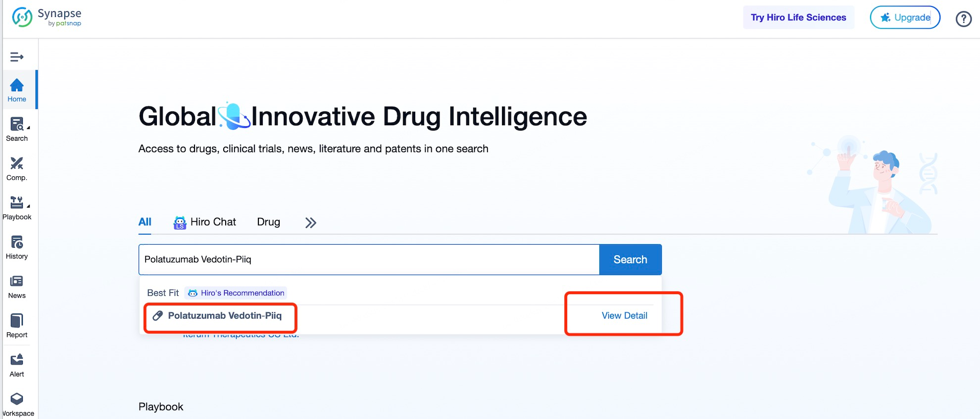
Task: Open the Playbook sidebar icon
Action: tap(17, 208)
